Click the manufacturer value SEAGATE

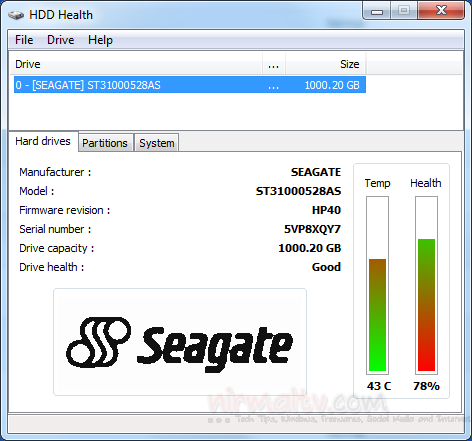(316, 172)
